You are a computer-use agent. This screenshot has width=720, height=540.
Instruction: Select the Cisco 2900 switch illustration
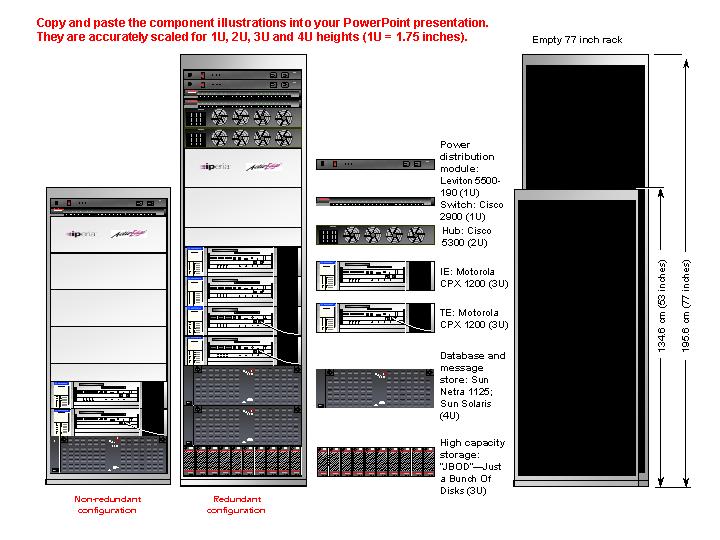pos(375,201)
